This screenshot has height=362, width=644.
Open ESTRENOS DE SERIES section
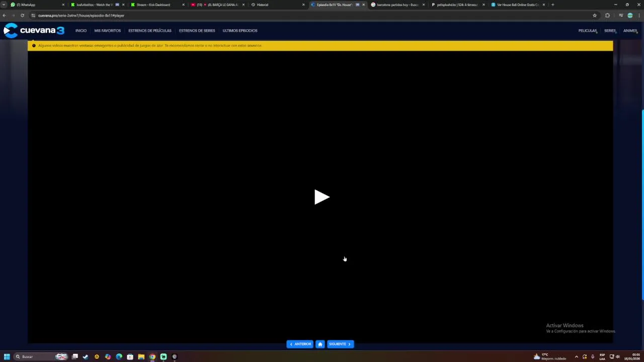(197, 31)
